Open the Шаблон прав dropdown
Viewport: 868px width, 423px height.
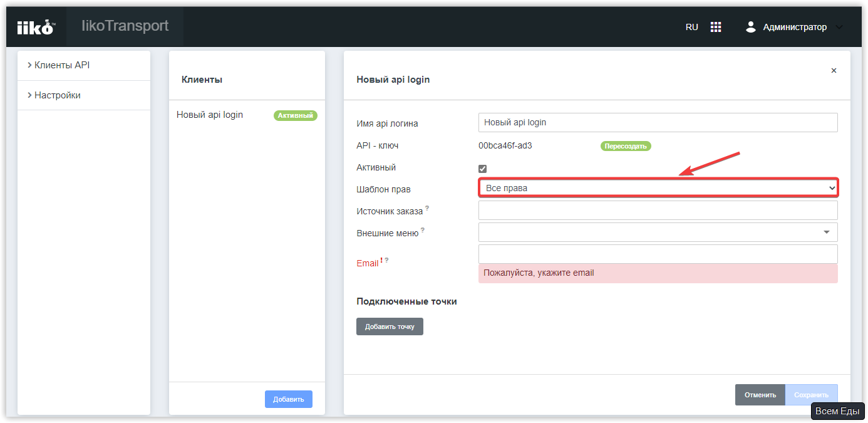[658, 188]
